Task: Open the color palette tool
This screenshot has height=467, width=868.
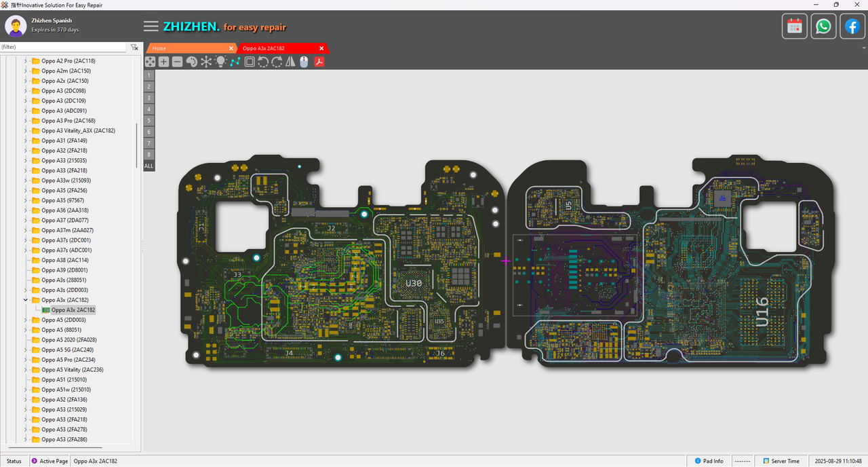Action: (191, 62)
